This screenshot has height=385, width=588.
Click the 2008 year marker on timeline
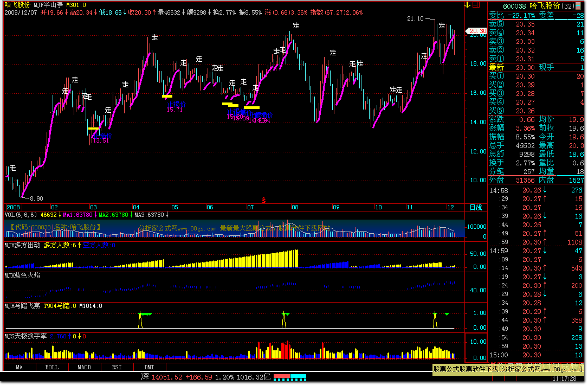point(12,208)
